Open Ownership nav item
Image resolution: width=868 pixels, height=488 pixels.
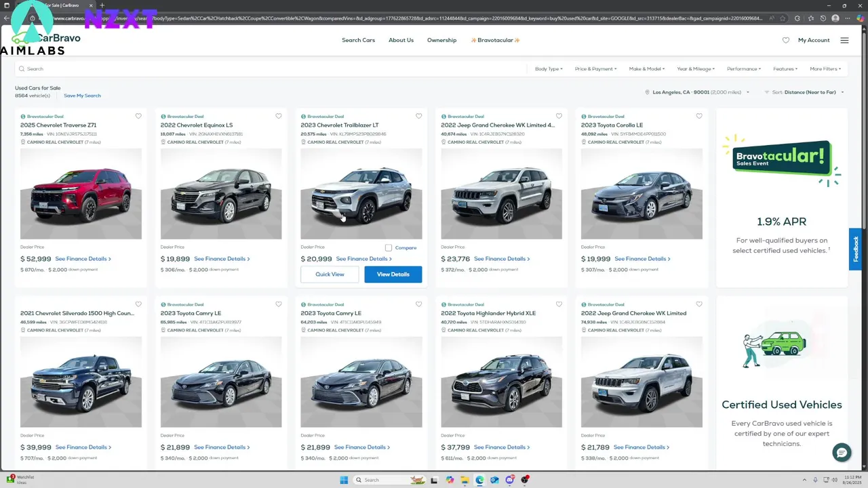[441, 40]
